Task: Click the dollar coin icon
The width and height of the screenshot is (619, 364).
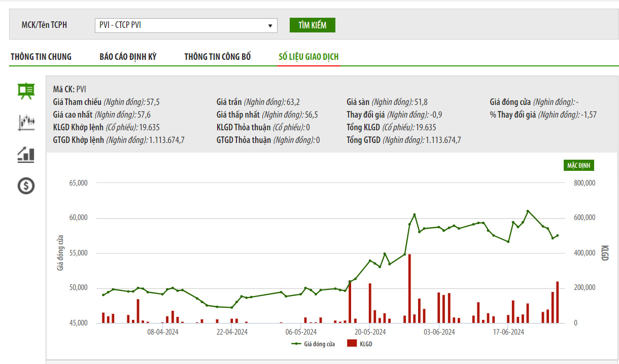Action: click(x=26, y=186)
